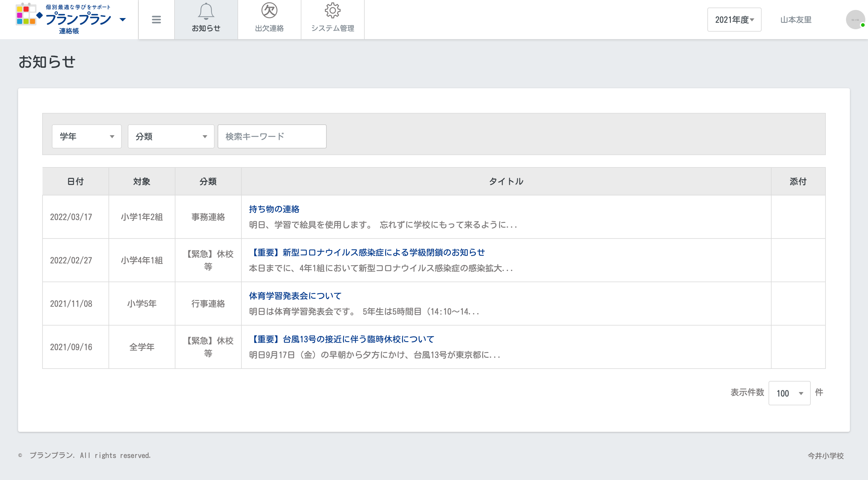Click the タイトル column header
The image size is (868, 480).
coord(506,182)
